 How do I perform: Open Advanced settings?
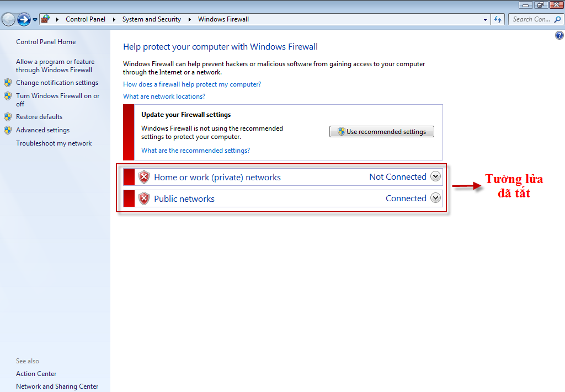[42, 130]
